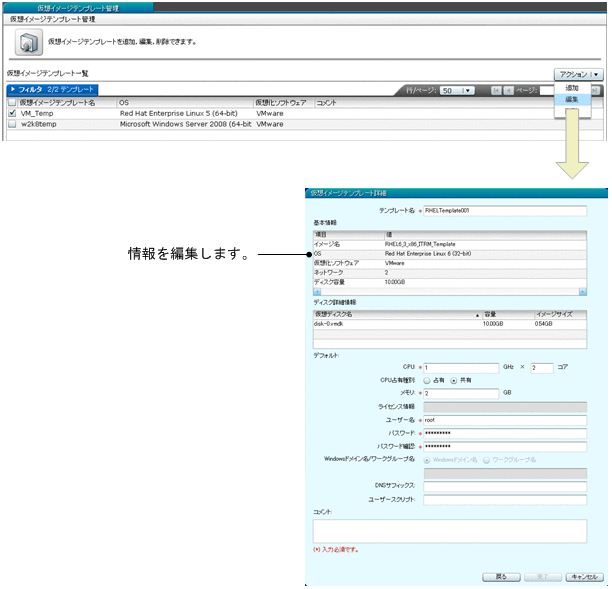612x589 pixels.
Task: Click the first page navigation icon
Action: click(x=497, y=90)
